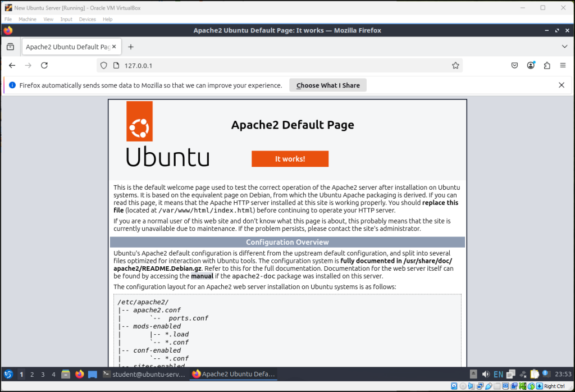The image size is (575, 392).
Task: Click the VirtualBox hard disk status icon
Action: tap(454, 386)
